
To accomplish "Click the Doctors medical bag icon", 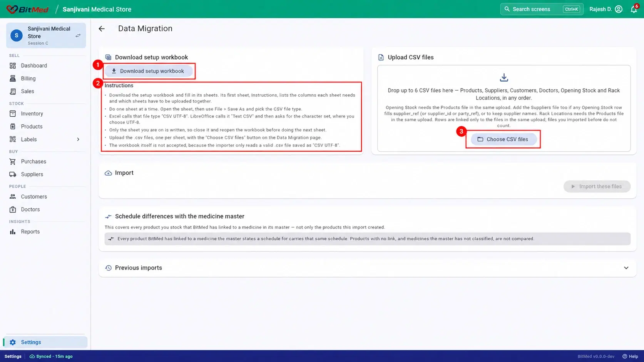I will click(x=13, y=209).
